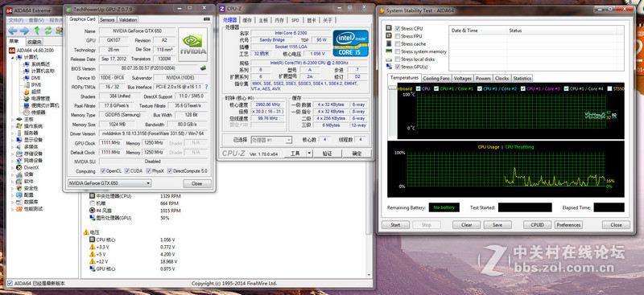644x295 pixels.
Task: Click the Stress cache icon
Action: pos(389,43)
